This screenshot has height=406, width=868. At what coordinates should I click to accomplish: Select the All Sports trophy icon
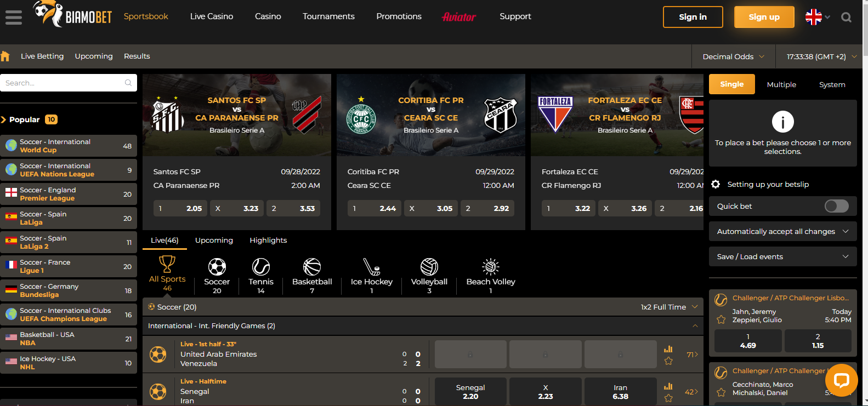point(167,264)
